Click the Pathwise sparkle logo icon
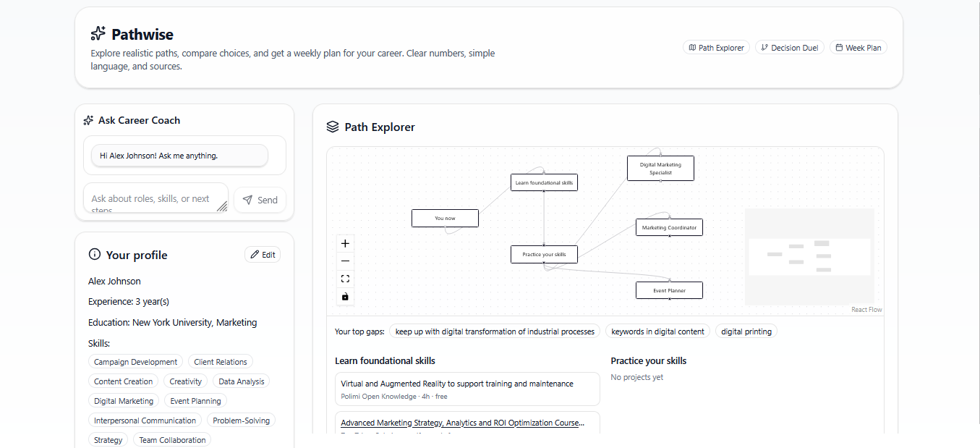Viewport: 980px width, 448px height. pos(98,34)
